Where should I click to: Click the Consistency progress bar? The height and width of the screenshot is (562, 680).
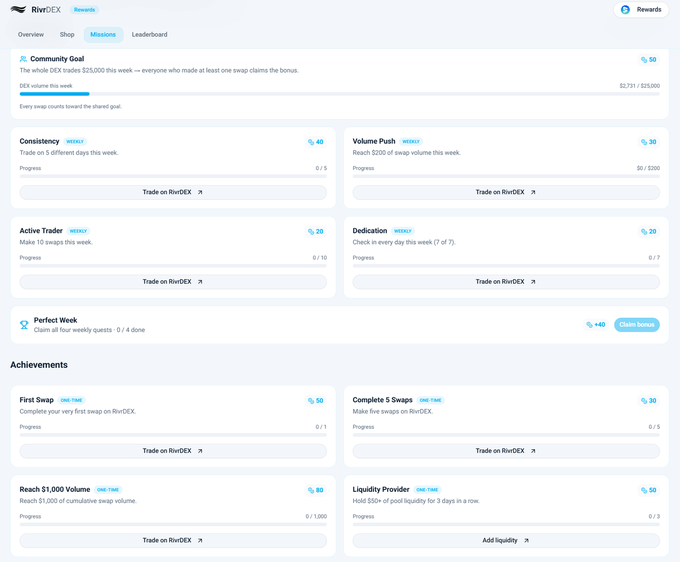173,176
